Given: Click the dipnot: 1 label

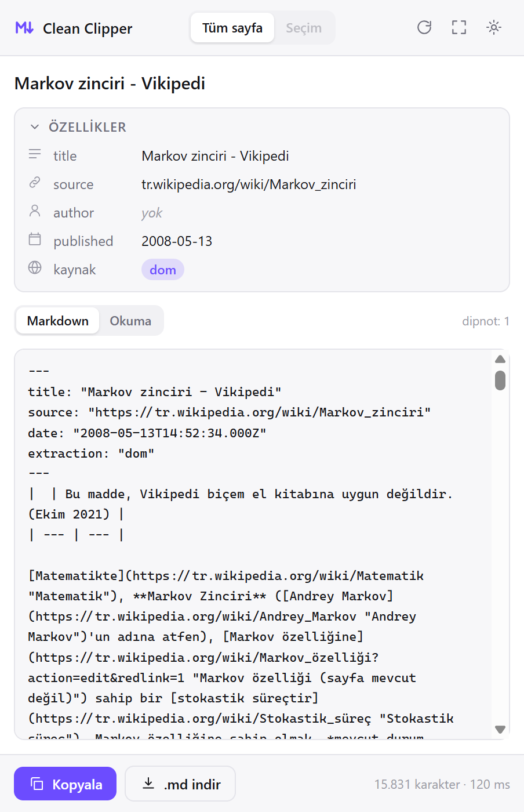Looking at the screenshot, I should (x=486, y=321).
